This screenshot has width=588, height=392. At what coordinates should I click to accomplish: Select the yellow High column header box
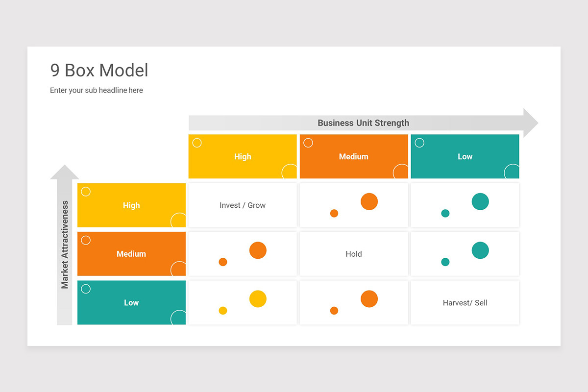(243, 156)
